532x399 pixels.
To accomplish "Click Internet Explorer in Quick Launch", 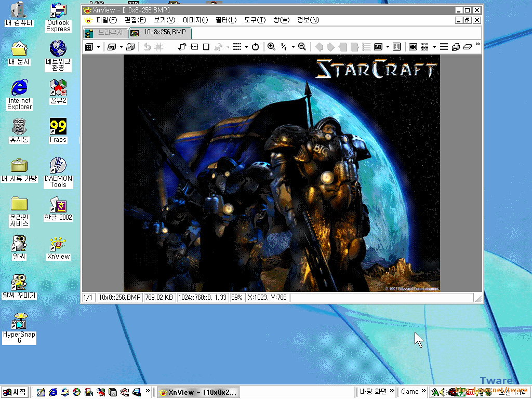I will pyautogui.click(x=53, y=392).
